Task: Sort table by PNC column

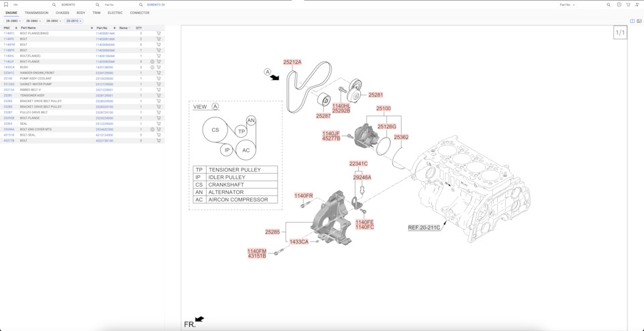Action: pos(8,28)
